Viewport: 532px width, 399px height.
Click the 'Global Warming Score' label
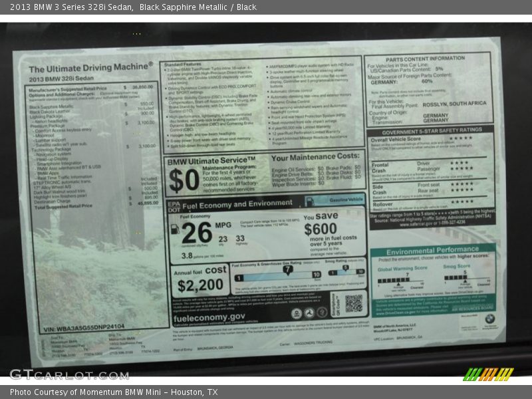pos(402,269)
